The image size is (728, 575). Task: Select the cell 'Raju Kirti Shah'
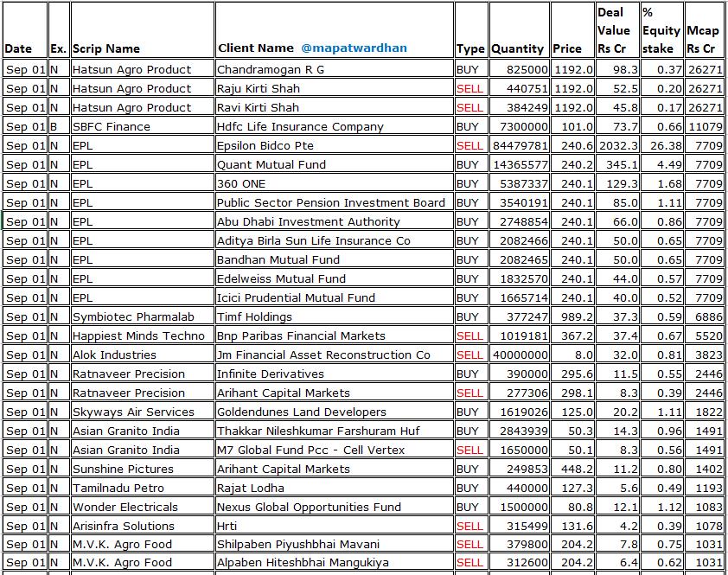pos(335,88)
